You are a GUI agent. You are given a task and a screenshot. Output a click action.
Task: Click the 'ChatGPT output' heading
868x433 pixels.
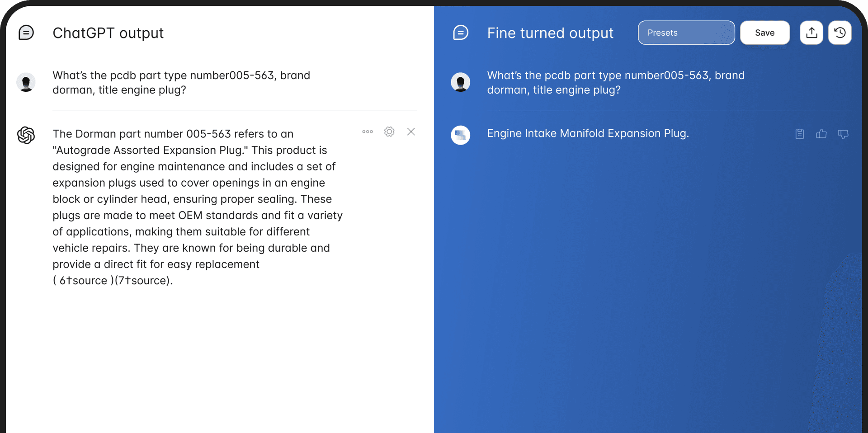pos(108,33)
